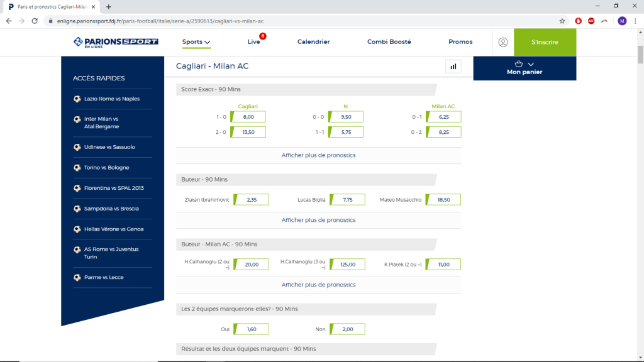Pick H.Calhanoglu 3 ou + odds 125,00
The image size is (644, 362).
pos(347,265)
